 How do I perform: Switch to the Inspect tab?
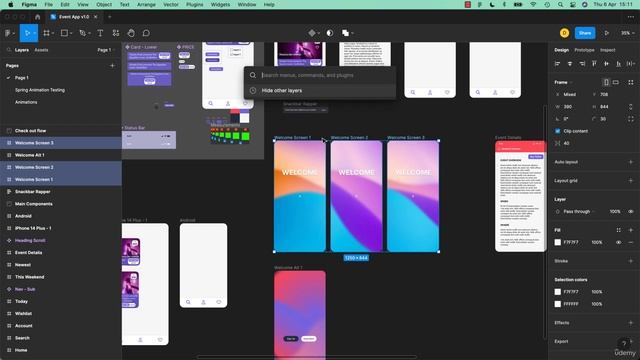click(x=607, y=50)
